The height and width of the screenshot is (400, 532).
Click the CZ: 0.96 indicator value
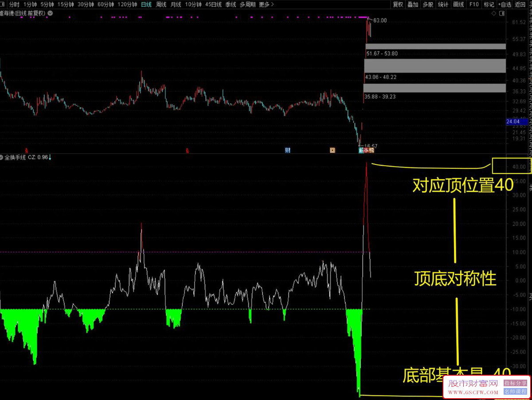[x=38, y=157]
